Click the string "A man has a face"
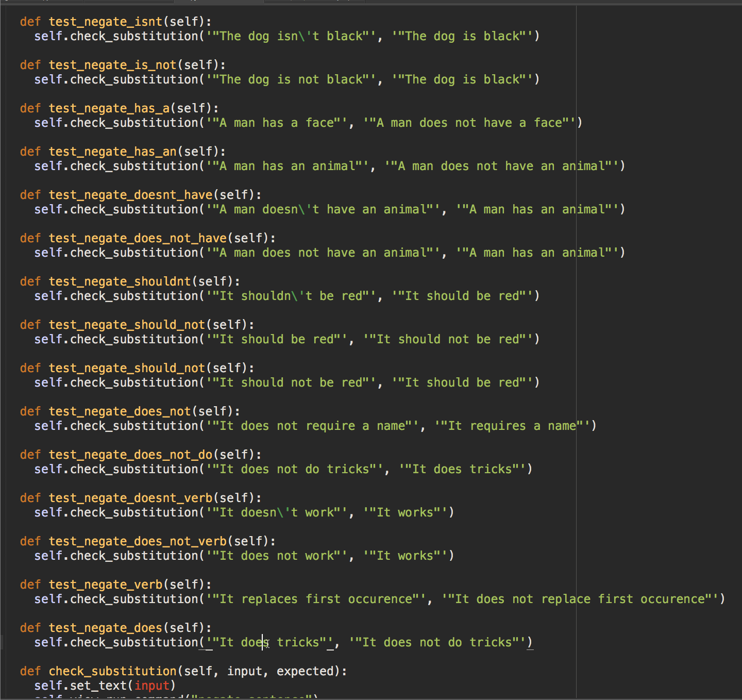The height and width of the screenshot is (700, 742). 277,123
